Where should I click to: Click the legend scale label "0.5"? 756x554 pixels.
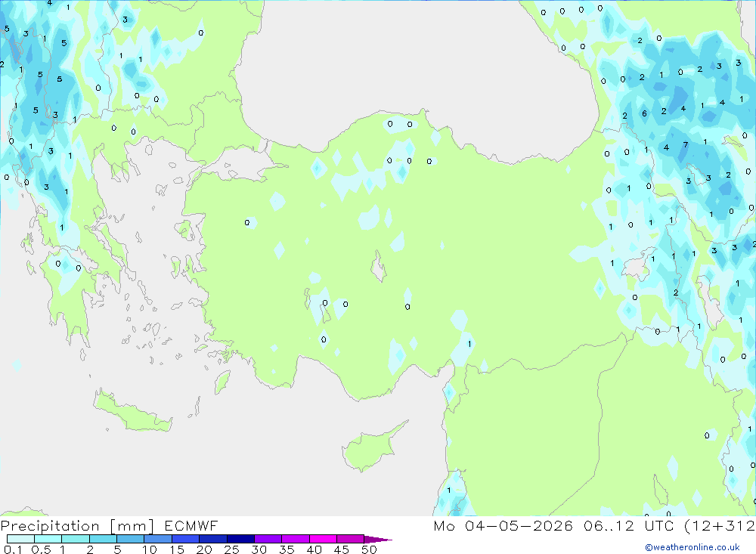41,549
